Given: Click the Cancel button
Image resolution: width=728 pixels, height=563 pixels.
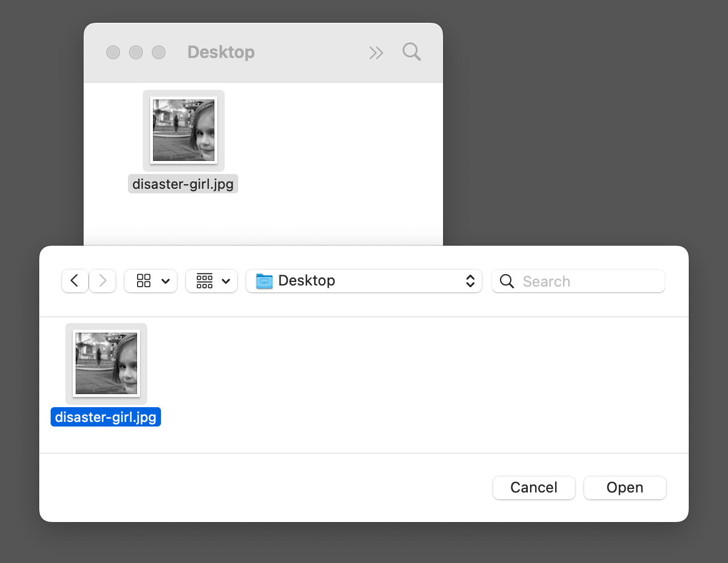Looking at the screenshot, I should [x=533, y=488].
